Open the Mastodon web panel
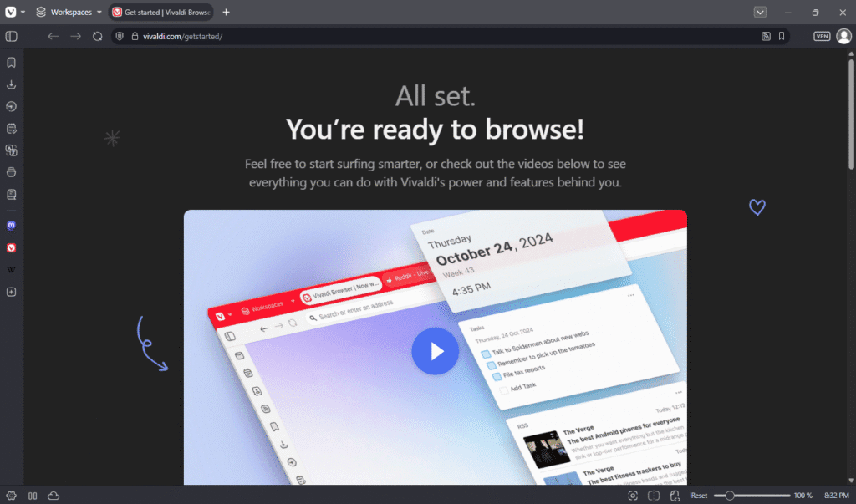The width and height of the screenshot is (856, 504). coord(11,225)
